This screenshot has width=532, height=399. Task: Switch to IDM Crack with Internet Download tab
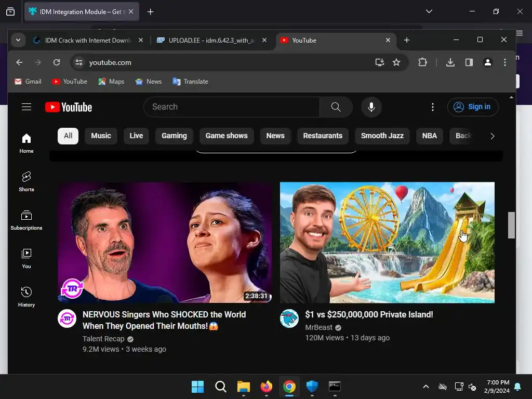[x=87, y=41]
